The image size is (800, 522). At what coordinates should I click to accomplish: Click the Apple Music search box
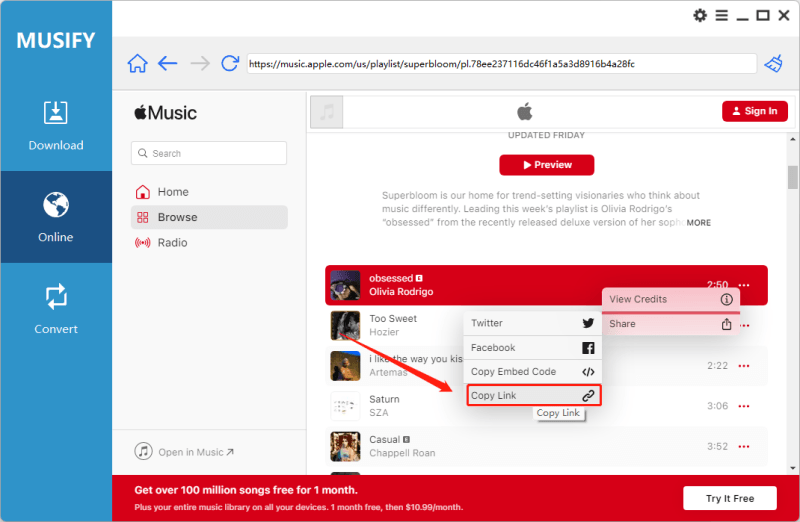(x=209, y=153)
